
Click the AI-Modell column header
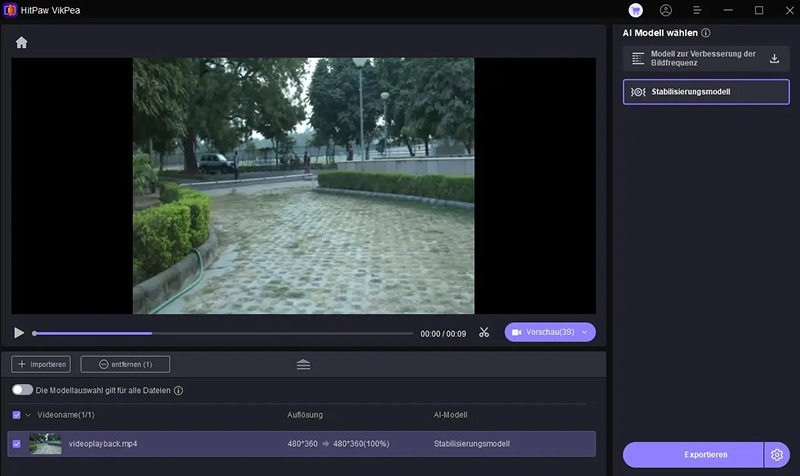click(450, 415)
